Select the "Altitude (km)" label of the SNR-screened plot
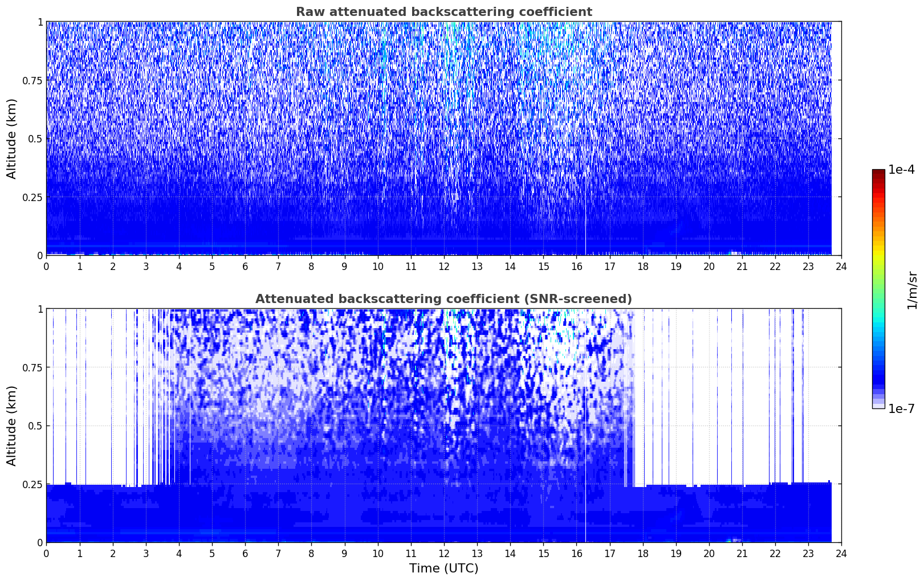924x581 pixels. (x=12, y=425)
